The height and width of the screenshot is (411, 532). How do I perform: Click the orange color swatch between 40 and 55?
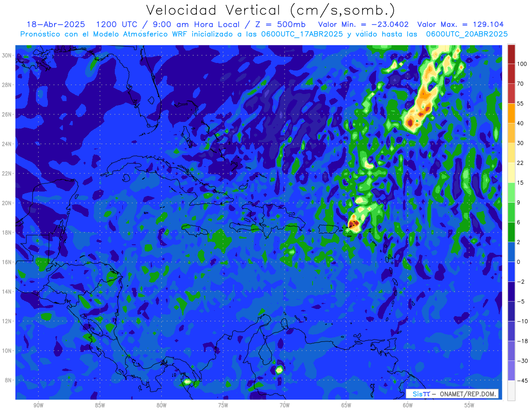point(511,113)
